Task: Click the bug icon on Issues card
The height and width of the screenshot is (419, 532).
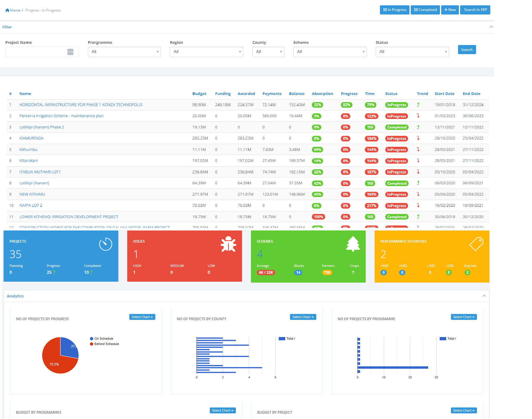Action: coord(228,244)
